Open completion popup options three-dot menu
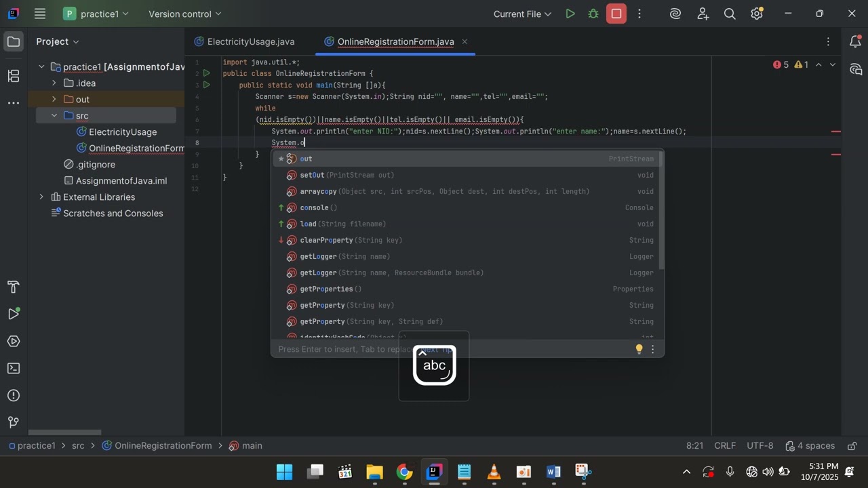Viewport: 868px width, 488px height. point(653,349)
